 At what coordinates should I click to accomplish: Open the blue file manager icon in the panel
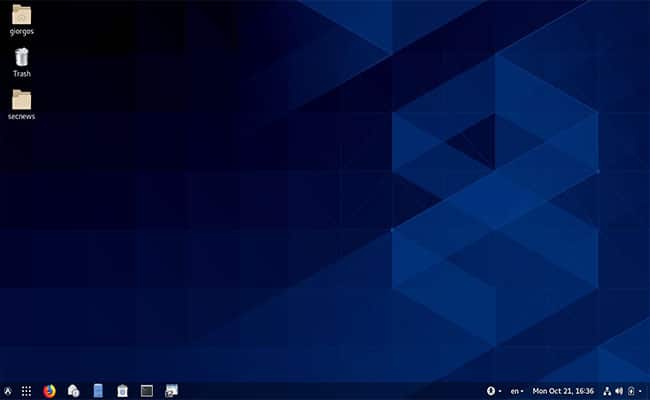(98, 391)
